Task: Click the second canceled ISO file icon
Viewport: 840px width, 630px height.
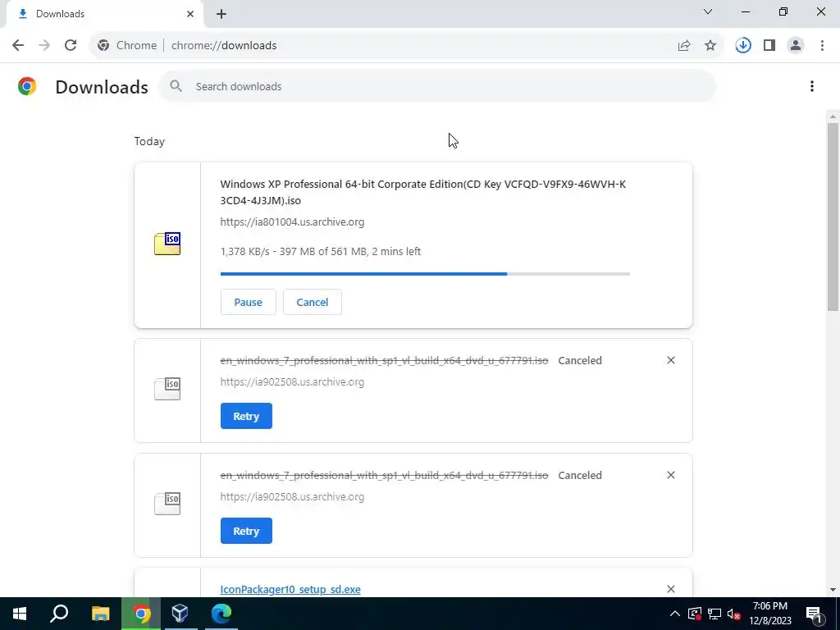Action: point(167,504)
